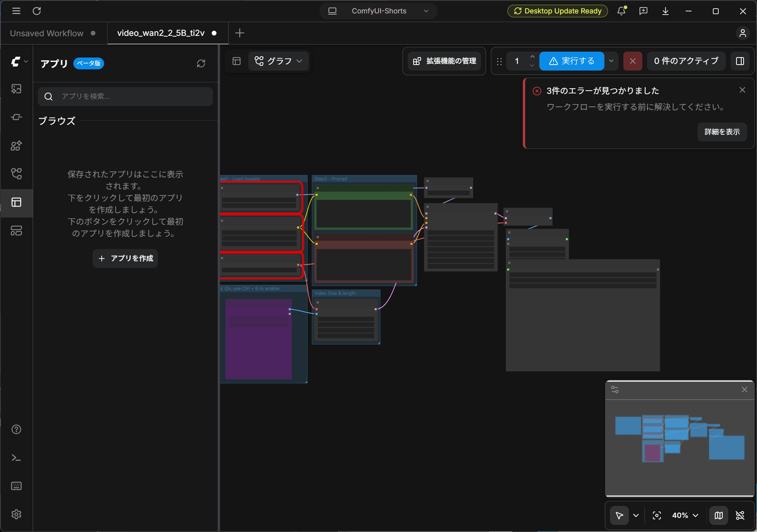Open the media assets sidebar panel
Screen dimensions: 757x532
coord(16,89)
